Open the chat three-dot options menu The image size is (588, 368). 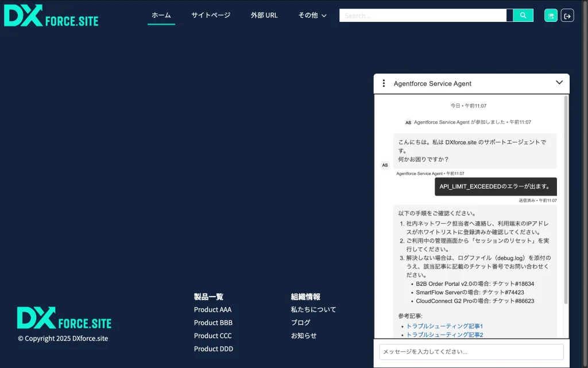coord(384,83)
